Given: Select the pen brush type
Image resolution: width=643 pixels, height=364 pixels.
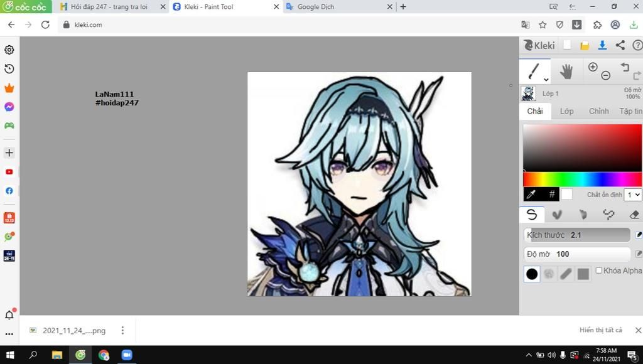Looking at the screenshot, I should pyautogui.click(x=531, y=215).
